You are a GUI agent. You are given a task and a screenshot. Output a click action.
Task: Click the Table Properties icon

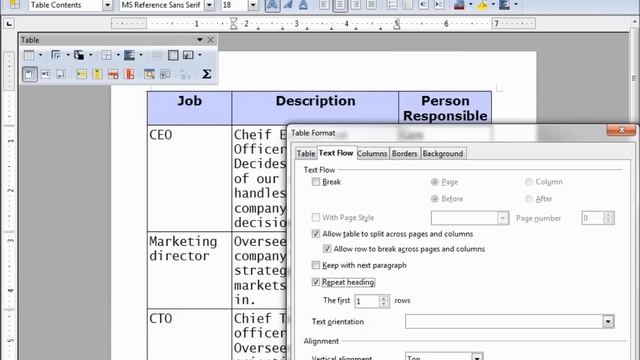pos(165,74)
